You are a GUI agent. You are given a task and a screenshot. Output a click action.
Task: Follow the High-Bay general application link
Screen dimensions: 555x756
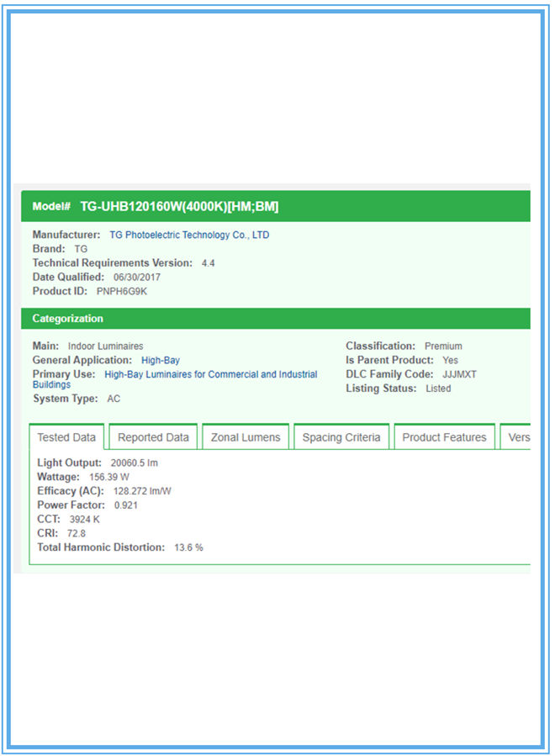point(161,360)
